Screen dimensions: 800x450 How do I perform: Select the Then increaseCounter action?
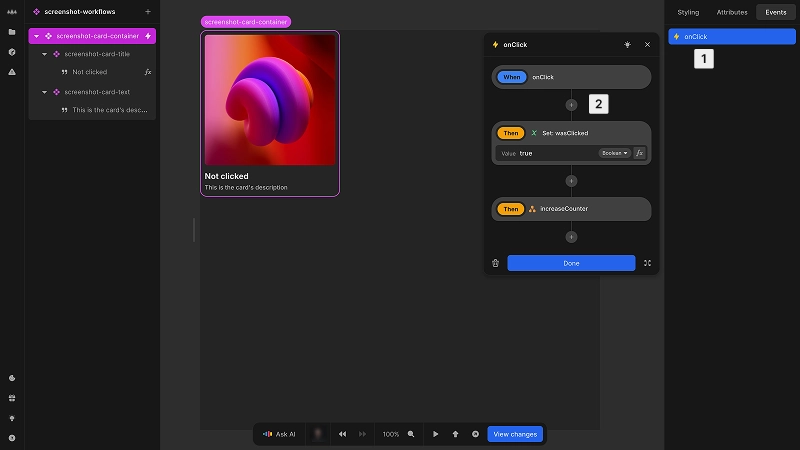tap(571, 209)
